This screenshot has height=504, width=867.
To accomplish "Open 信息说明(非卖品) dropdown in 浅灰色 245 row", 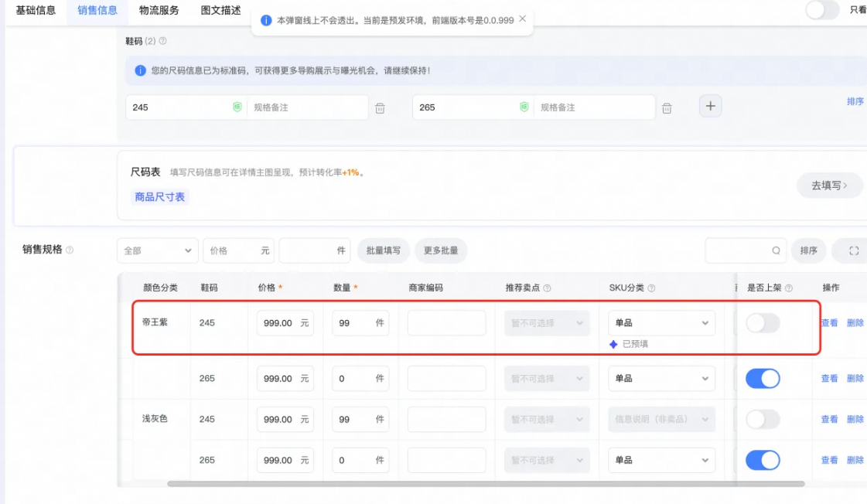I will point(661,420).
